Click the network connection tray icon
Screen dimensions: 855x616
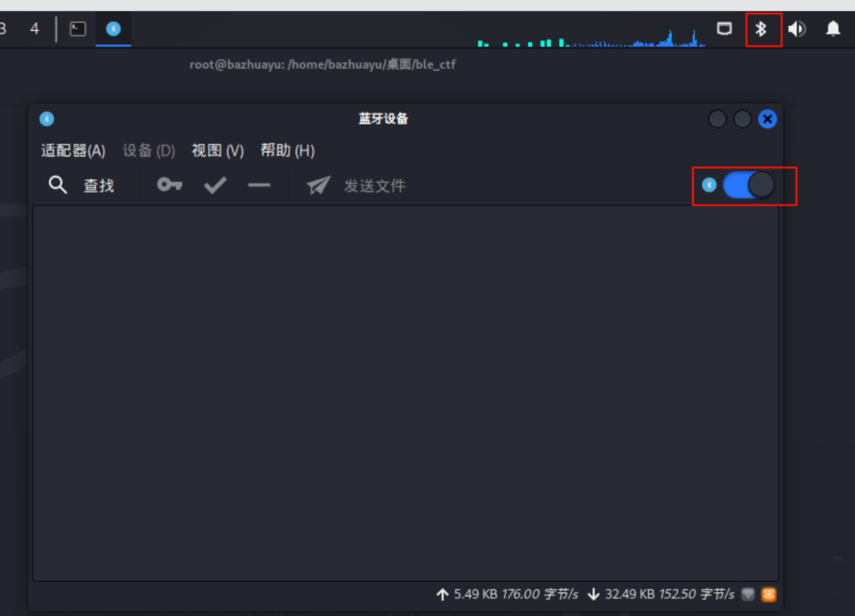pyautogui.click(x=724, y=29)
